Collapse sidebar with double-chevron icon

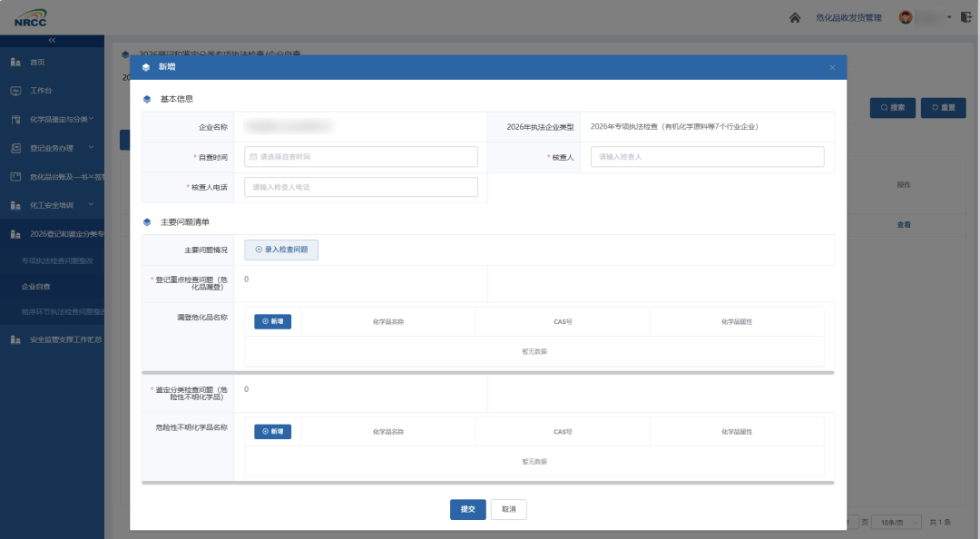click(52, 40)
